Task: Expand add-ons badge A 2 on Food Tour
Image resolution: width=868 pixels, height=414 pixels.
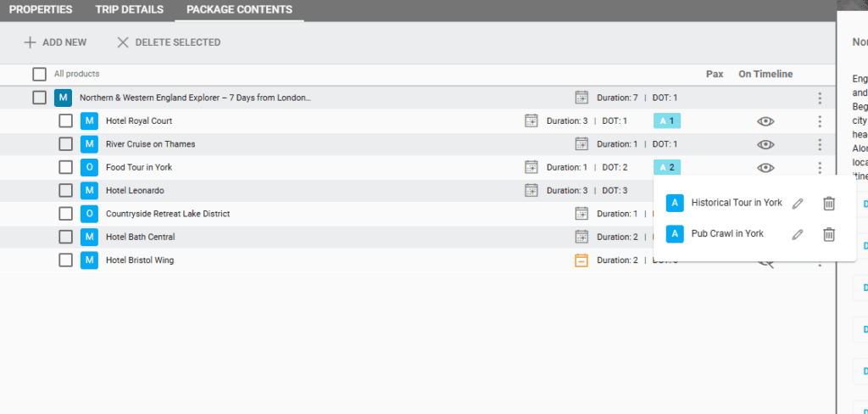Action: (x=666, y=167)
